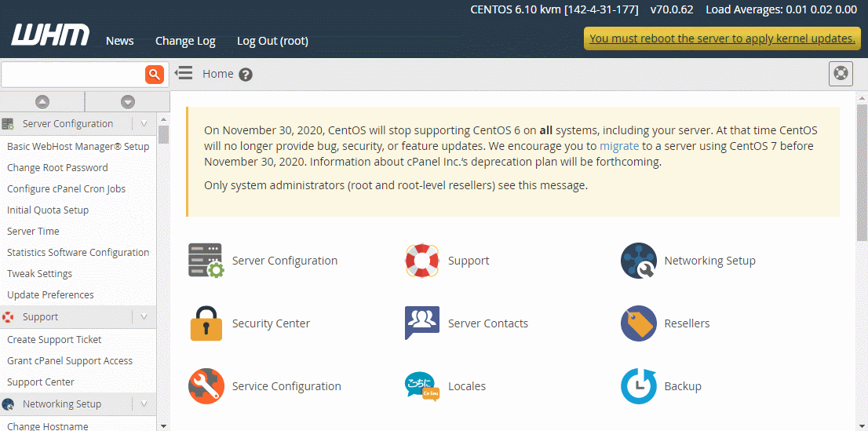Click the sidebar Networking Setup section icon
868x431 pixels.
[8, 404]
